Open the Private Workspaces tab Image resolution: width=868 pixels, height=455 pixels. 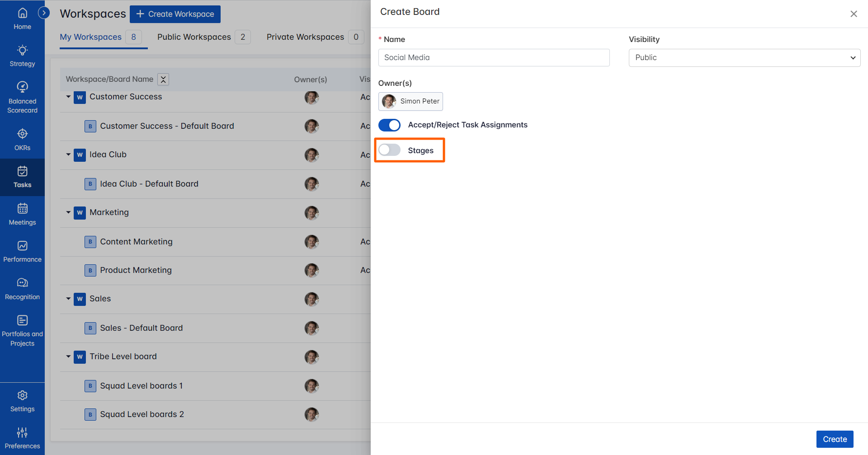click(x=305, y=37)
